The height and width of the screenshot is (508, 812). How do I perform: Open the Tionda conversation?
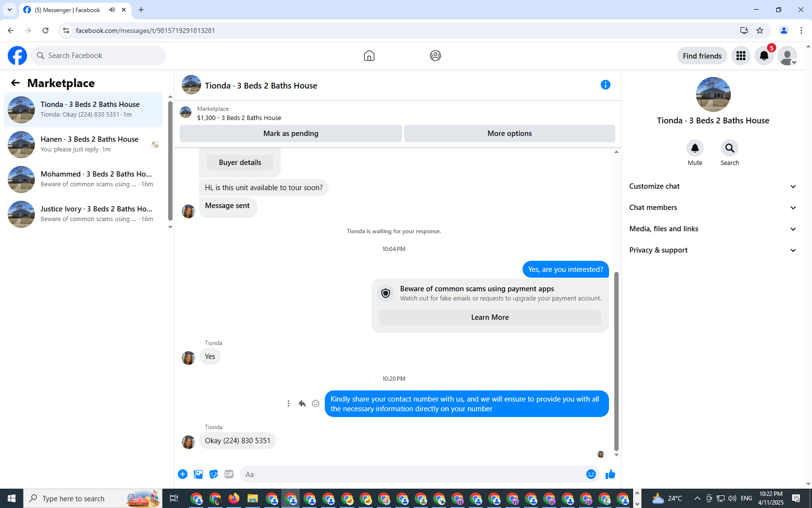tap(83, 110)
